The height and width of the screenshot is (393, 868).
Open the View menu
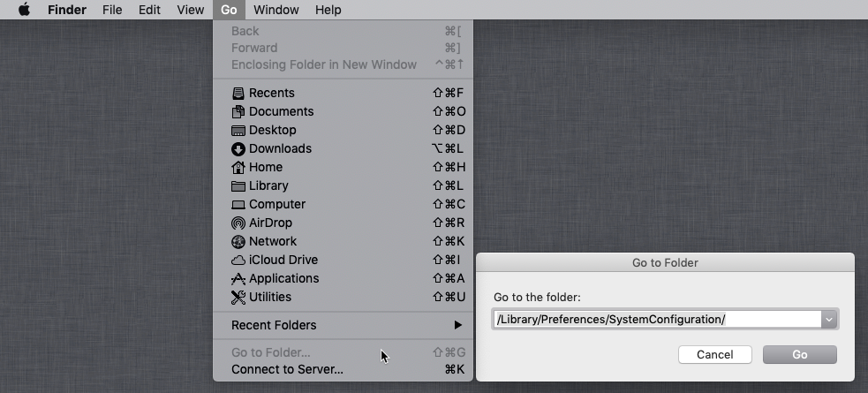click(191, 10)
